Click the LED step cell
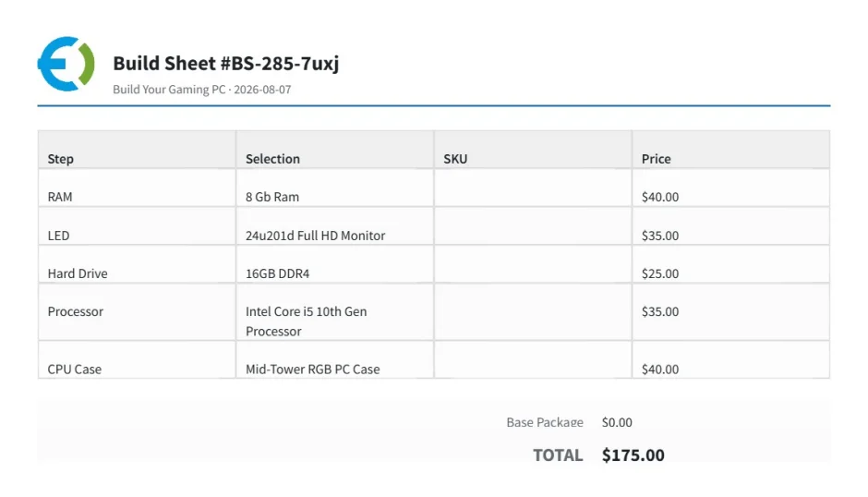Screen dimensions: 868x497 (x=138, y=226)
